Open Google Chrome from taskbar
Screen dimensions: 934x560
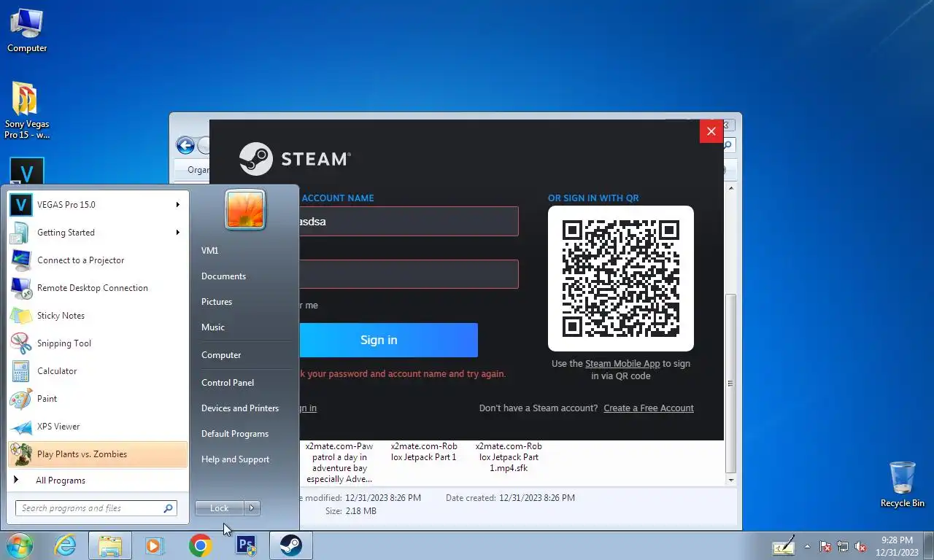[x=200, y=545]
